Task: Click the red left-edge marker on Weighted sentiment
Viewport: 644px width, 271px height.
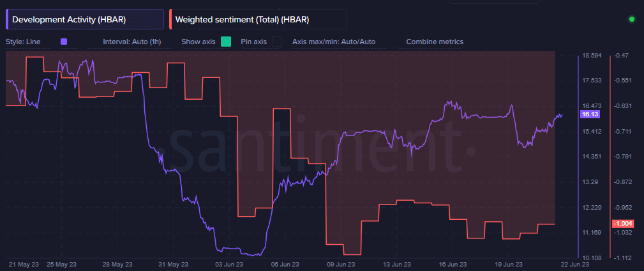Action: click(172, 19)
